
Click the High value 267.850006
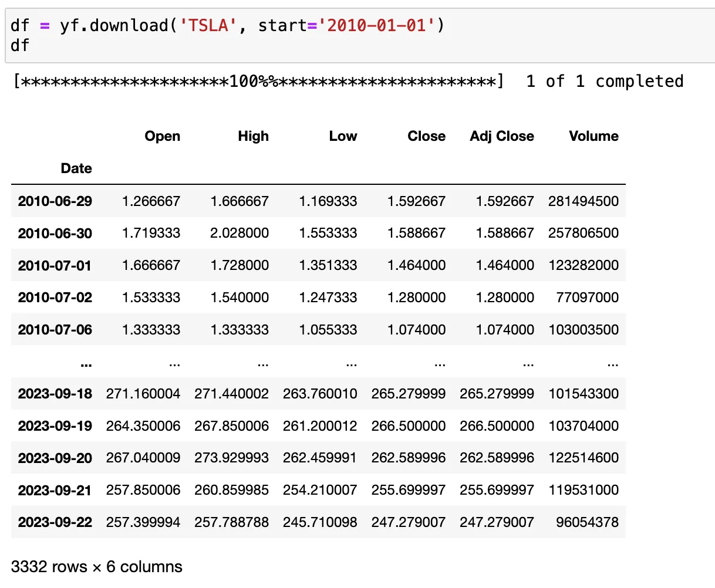tap(232, 426)
